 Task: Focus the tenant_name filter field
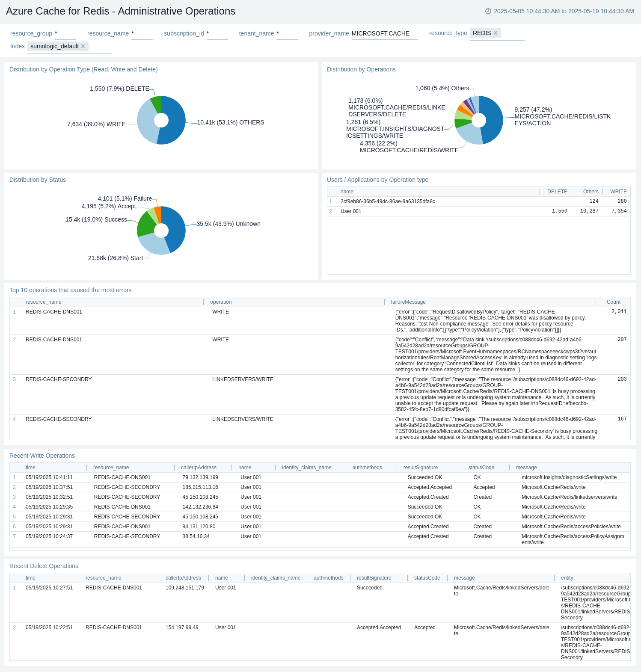[287, 33]
